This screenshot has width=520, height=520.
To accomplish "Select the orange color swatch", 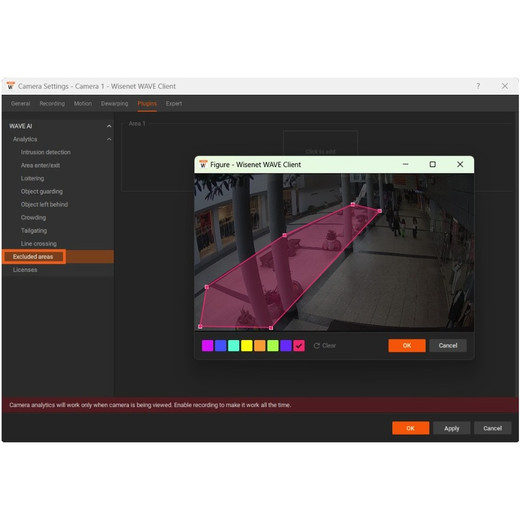I will [x=260, y=345].
